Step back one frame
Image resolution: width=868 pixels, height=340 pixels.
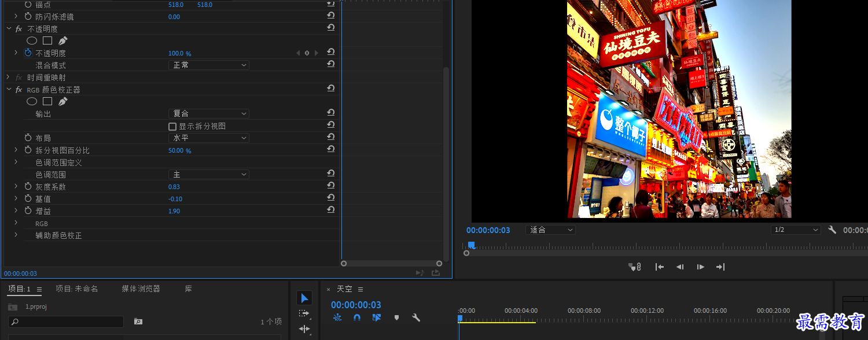coord(680,267)
